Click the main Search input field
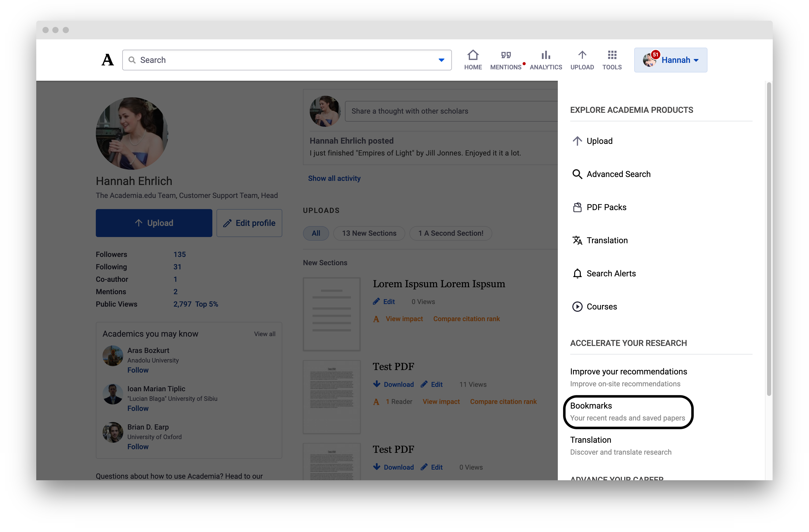 coord(287,60)
